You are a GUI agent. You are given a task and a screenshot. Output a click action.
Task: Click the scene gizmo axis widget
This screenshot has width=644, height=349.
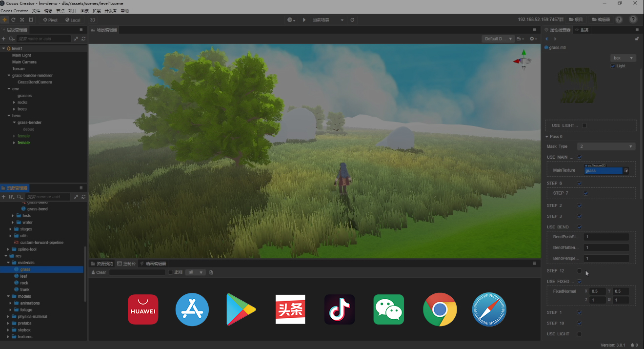click(523, 60)
